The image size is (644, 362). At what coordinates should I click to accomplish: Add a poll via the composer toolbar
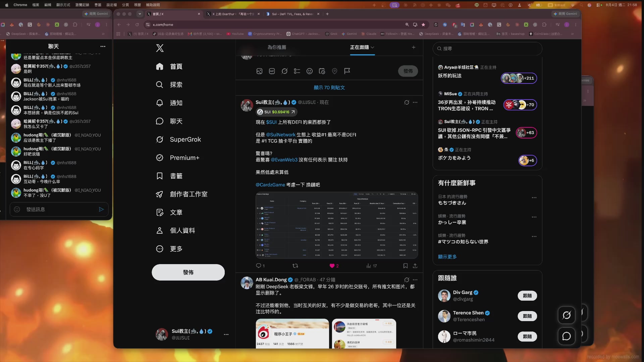pyautogui.click(x=297, y=71)
